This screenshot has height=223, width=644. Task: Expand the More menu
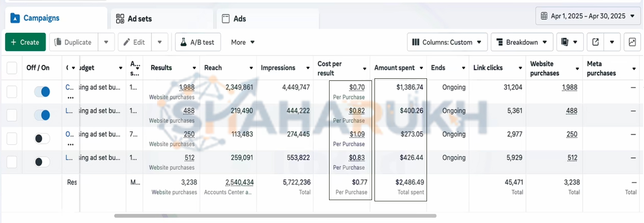pyautogui.click(x=242, y=42)
